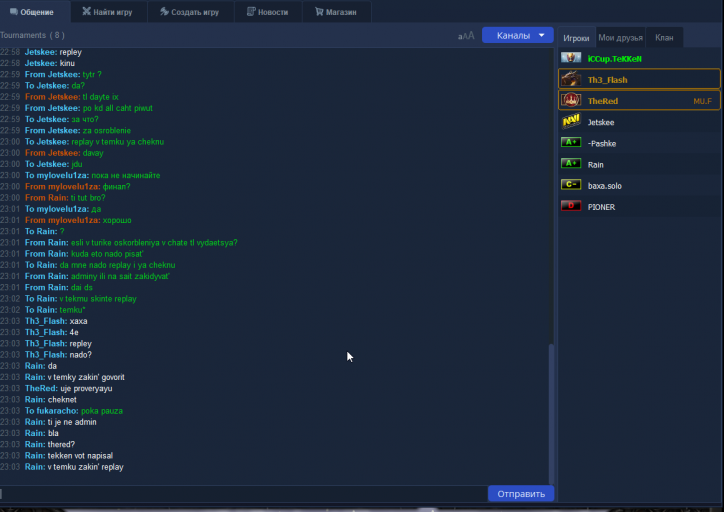Viewport: 724px width, 512px height.
Task: Click message 'esli v turike oskorbleniya v chate tl vydaetsya?'
Action: [x=154, y=243]
